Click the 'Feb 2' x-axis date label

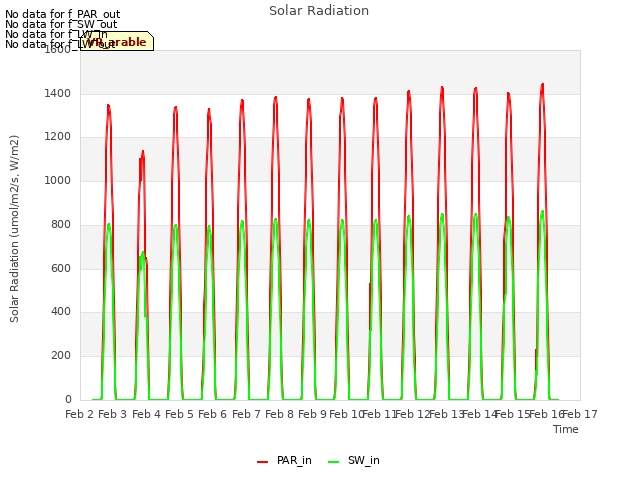click(80, 414)
